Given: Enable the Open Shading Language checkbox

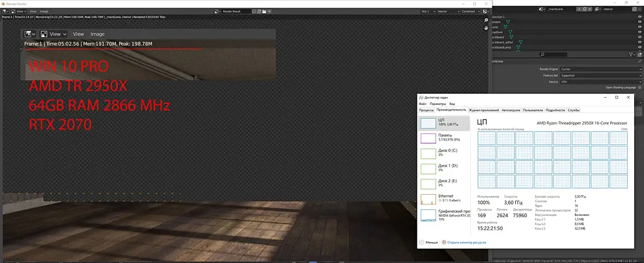Looking at the screenshot, I should click(640, 87).
